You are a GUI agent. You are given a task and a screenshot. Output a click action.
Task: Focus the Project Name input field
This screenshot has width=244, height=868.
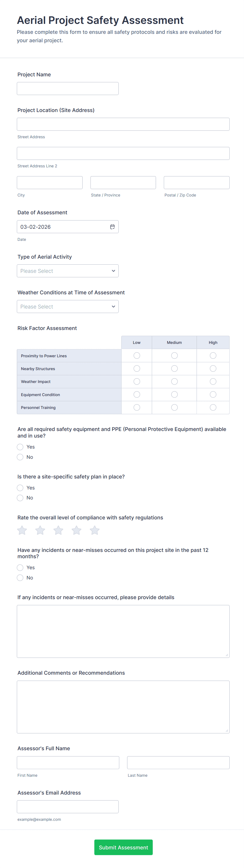(x=68, y=89)
